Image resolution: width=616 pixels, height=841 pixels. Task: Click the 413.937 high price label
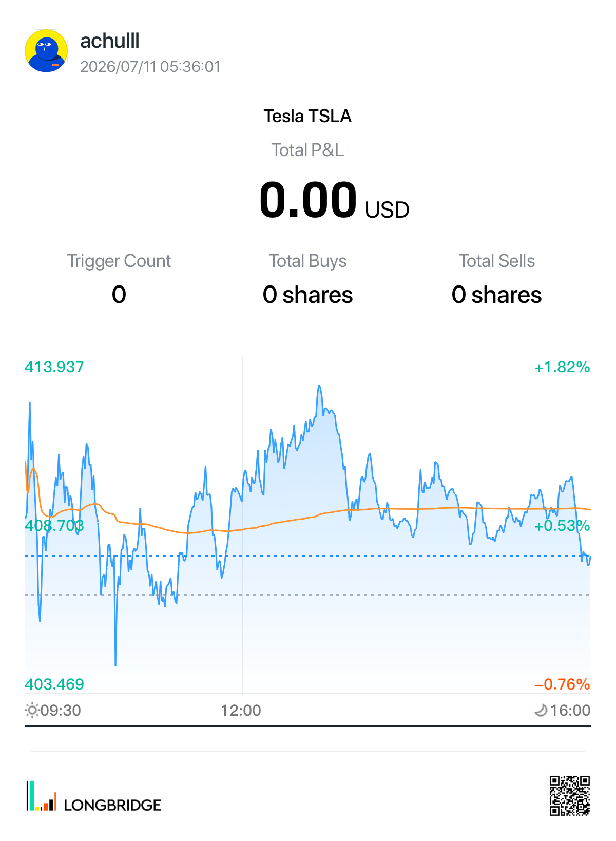(54, 367)
